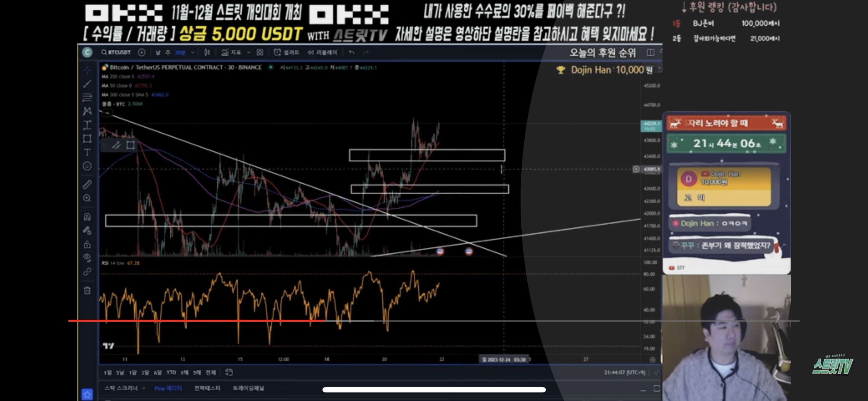Open the chart layout split icon
Image resolution: width=868 pixels, height=401 pixels.
click(650, 53)
